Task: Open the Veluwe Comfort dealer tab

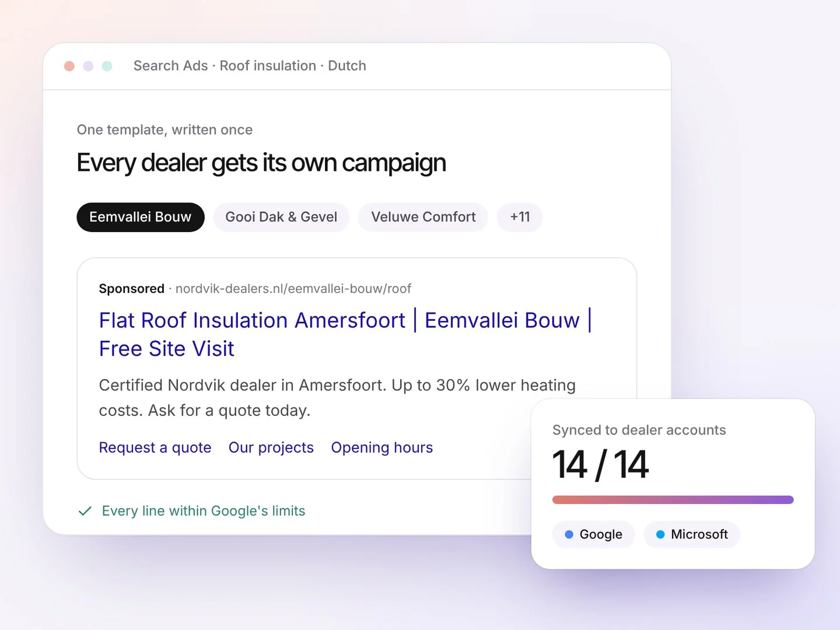Action: point(423,217)
